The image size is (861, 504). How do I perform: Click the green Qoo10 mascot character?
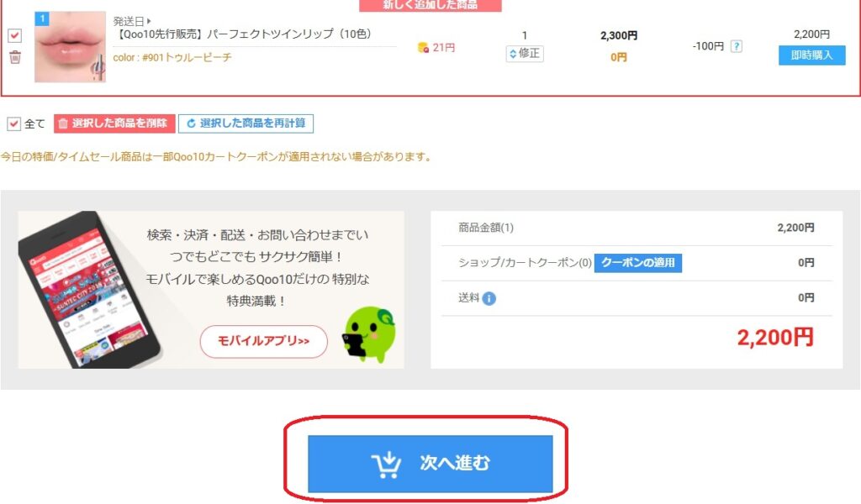pos(369,334)
